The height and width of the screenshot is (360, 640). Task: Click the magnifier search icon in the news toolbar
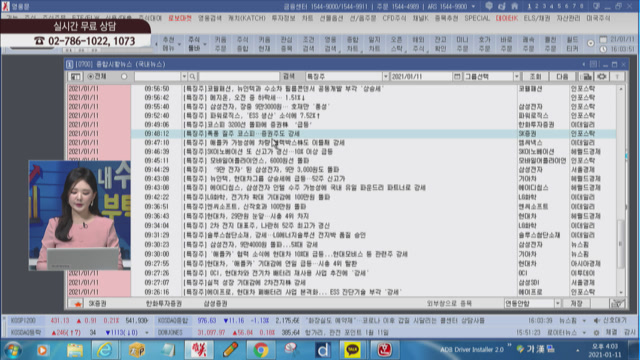click(192, 76)
